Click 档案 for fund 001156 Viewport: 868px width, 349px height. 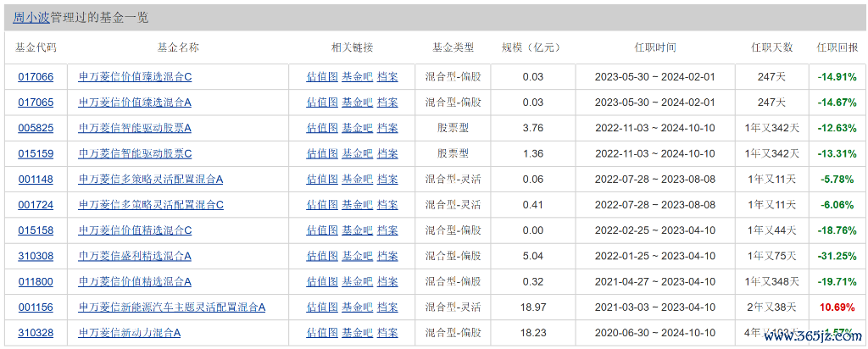coord(387,307)
